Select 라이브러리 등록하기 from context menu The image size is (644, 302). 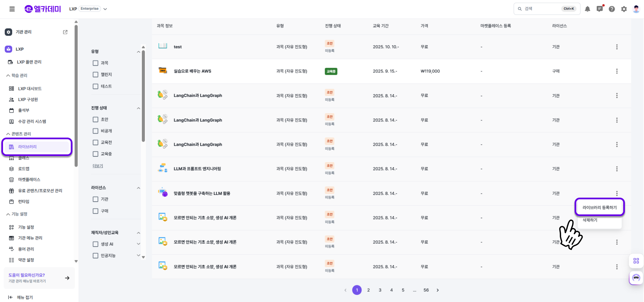pos(599,207)
